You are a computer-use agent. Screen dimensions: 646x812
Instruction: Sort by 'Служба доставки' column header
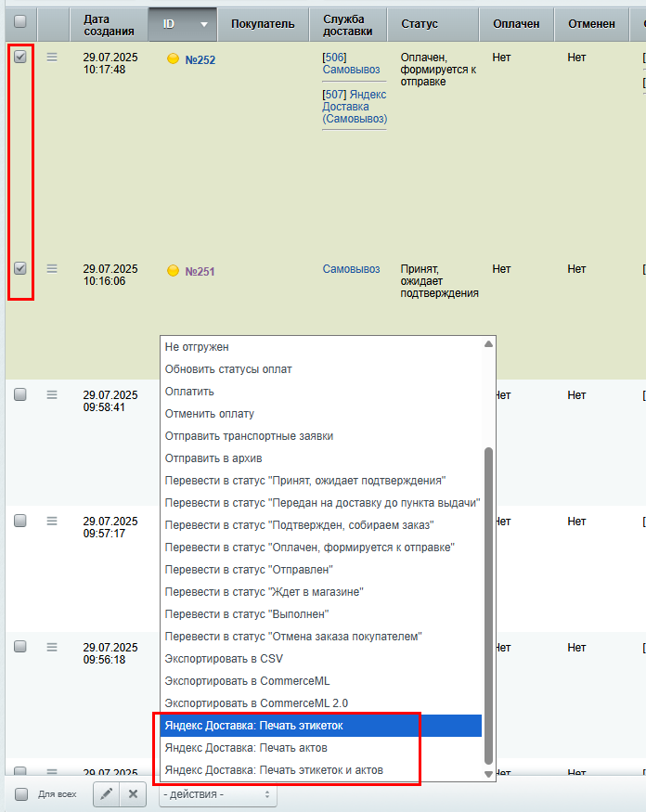(348, 25)
